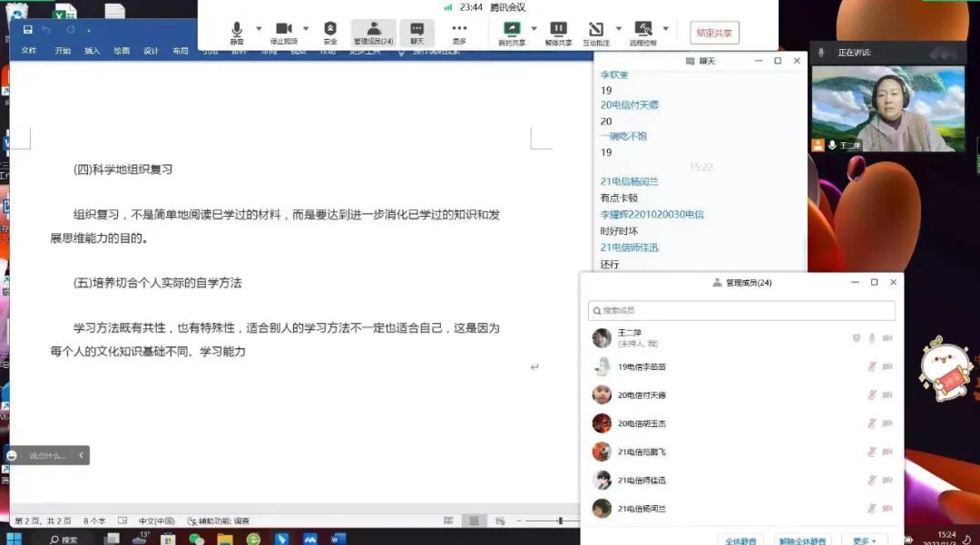Start a new screen share

(x=512, y=33)
